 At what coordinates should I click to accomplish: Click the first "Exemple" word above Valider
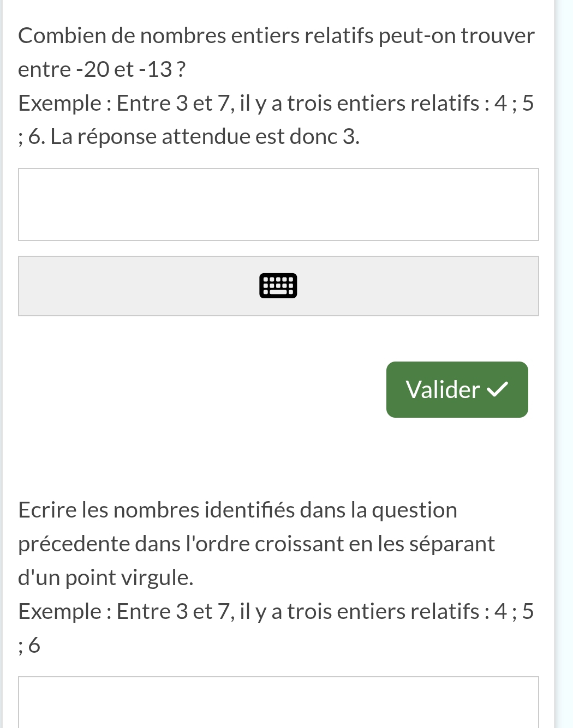pos(59,104)
